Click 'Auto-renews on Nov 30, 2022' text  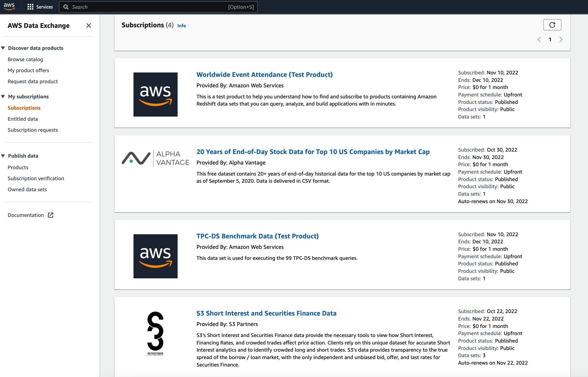click(493, 201)
